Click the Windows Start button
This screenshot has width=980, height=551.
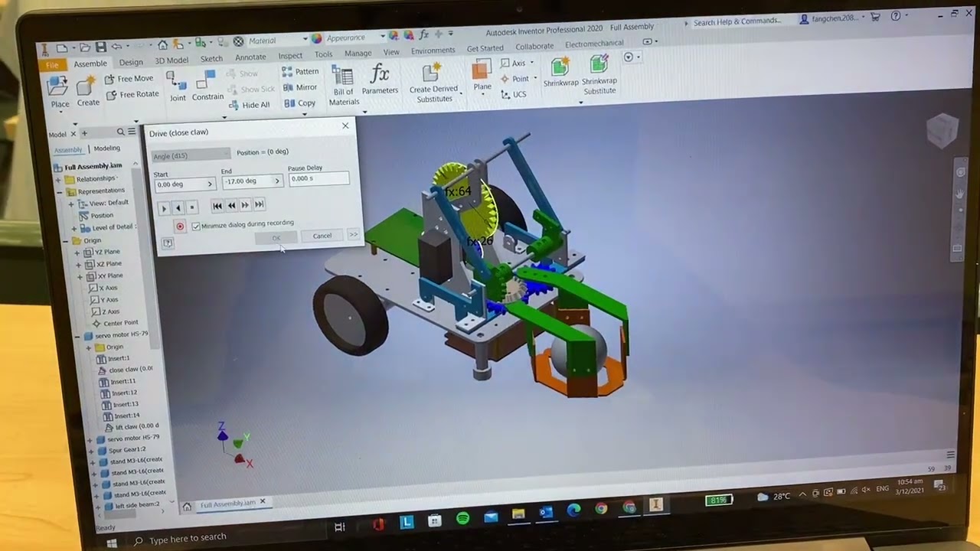click(x=111, y=543)
